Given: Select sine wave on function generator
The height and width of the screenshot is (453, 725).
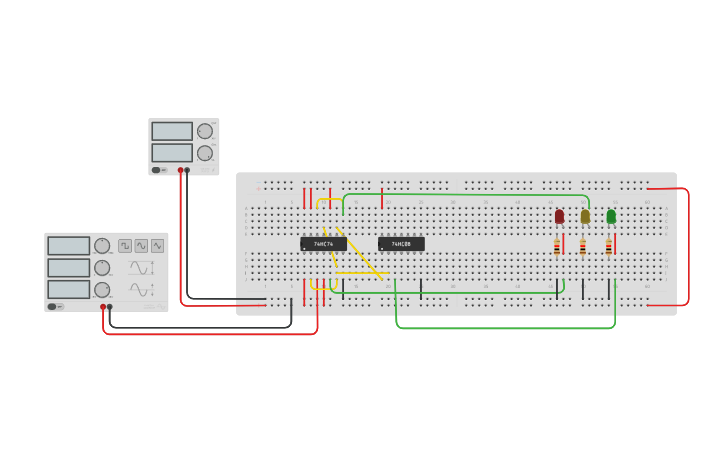Looking at the screenshot, I should [141, 246].
